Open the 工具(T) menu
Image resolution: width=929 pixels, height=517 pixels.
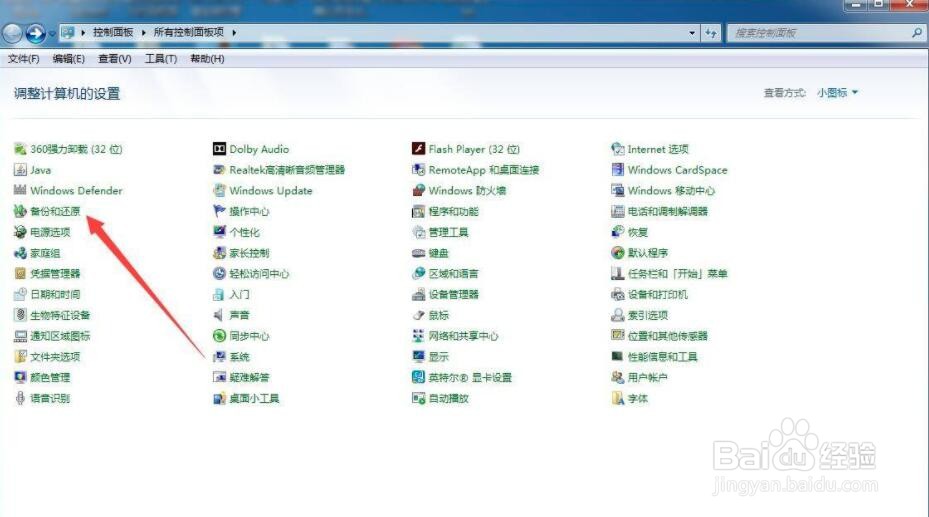[x=161, y=59]
